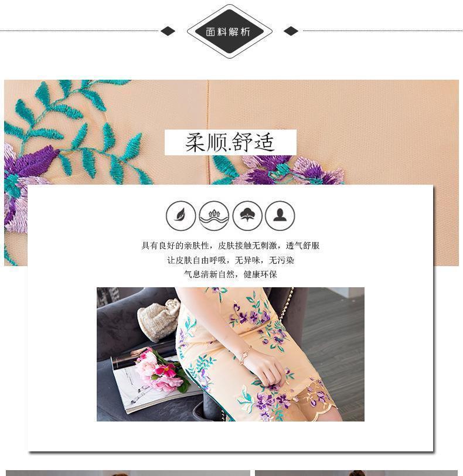Click the small right black diamond
463x476 pixels.
click(291, 31)
